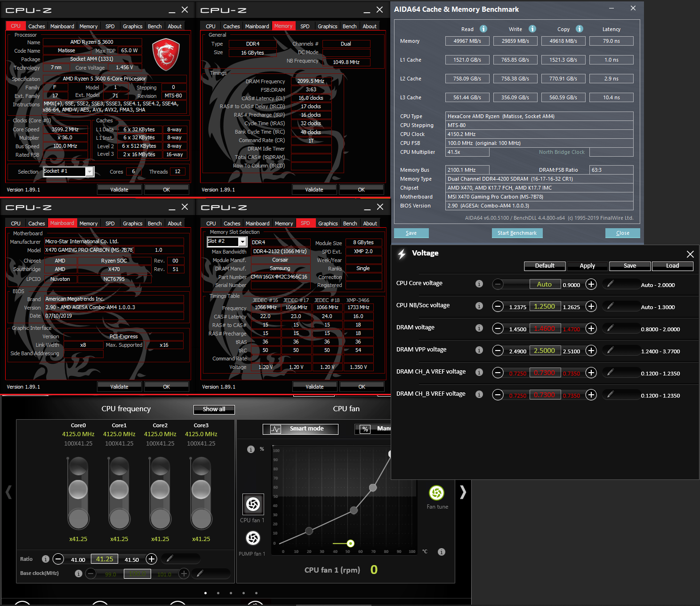
Task: Click info icon beside CPU Core voltage
Action: (x=479, y=284)
